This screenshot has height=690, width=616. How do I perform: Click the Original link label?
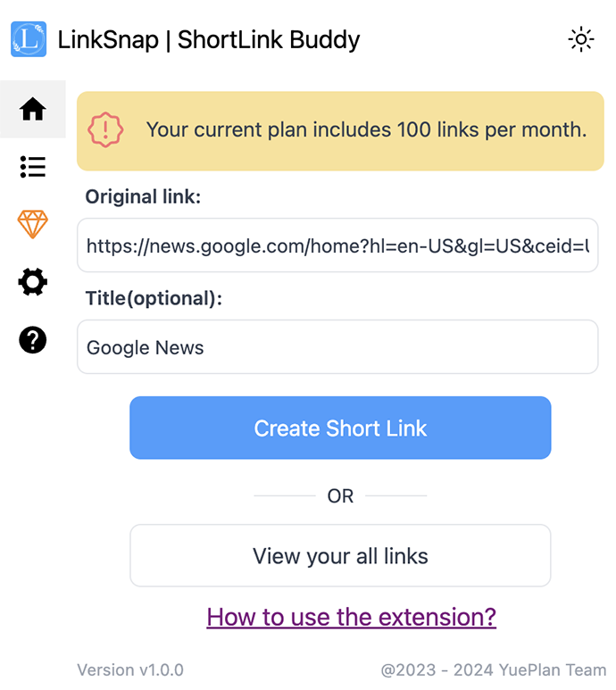coord(143,197)
